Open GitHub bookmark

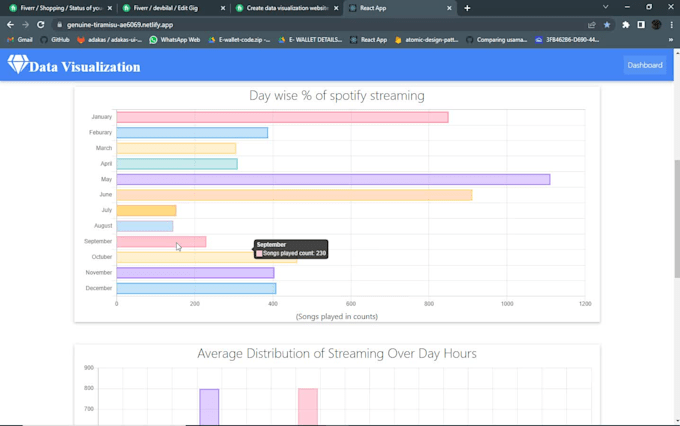pos(55,39)
